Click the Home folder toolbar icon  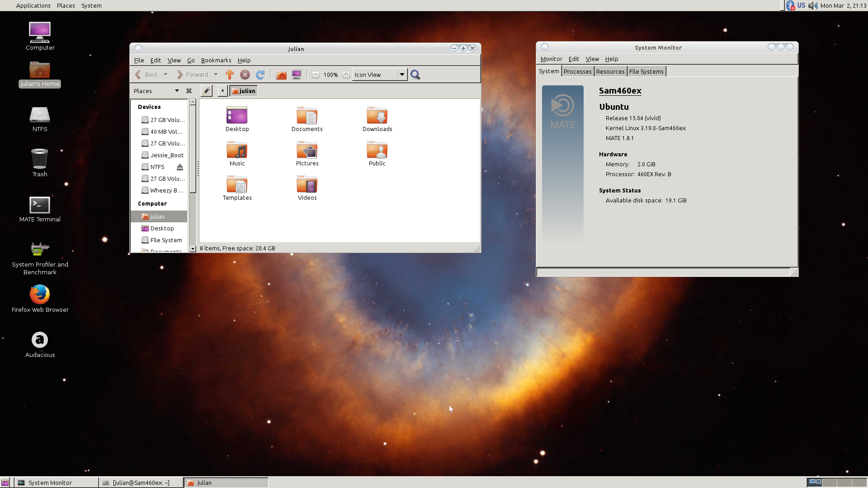281,75
